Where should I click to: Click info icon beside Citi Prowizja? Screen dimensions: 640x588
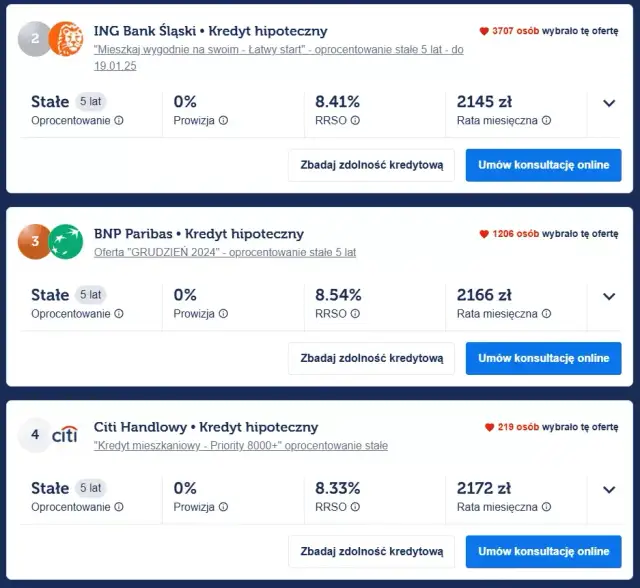point(223,507)
